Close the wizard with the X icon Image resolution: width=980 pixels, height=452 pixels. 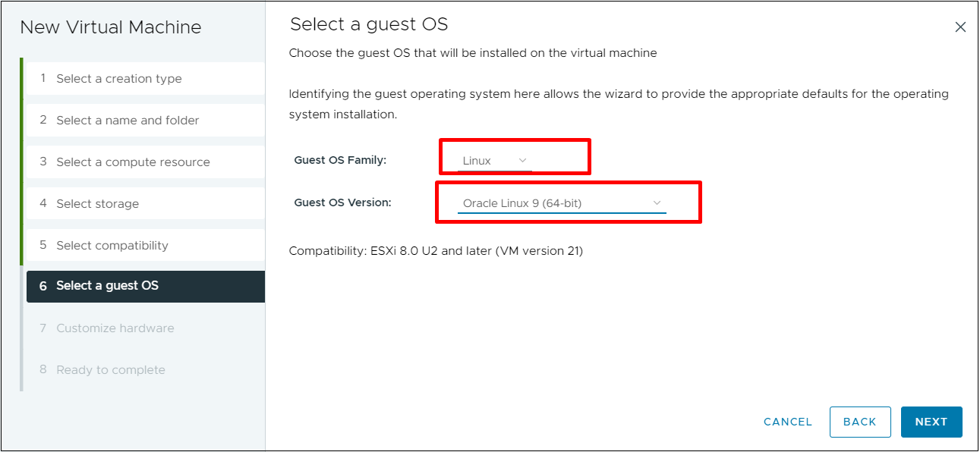pos(960,27)
